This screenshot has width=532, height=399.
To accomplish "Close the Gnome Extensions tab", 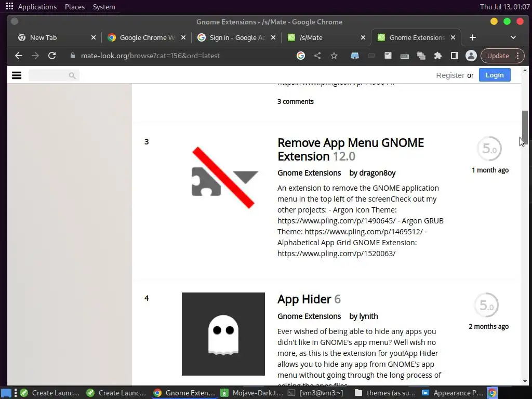I will [x=453, y=37].
